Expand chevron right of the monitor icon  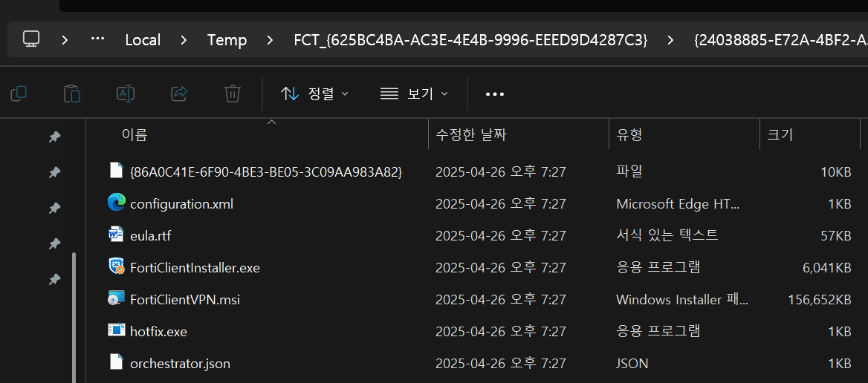[x=65, y=40]
